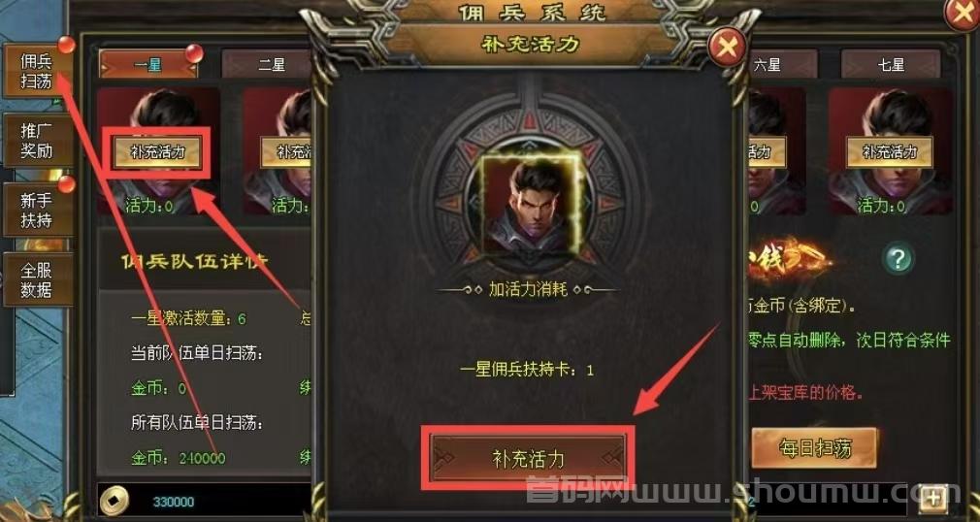Viewport: 980px width, 522px height.
Task: Confirm with the large 补充活力 dialog button
Action: pos(528,459)
